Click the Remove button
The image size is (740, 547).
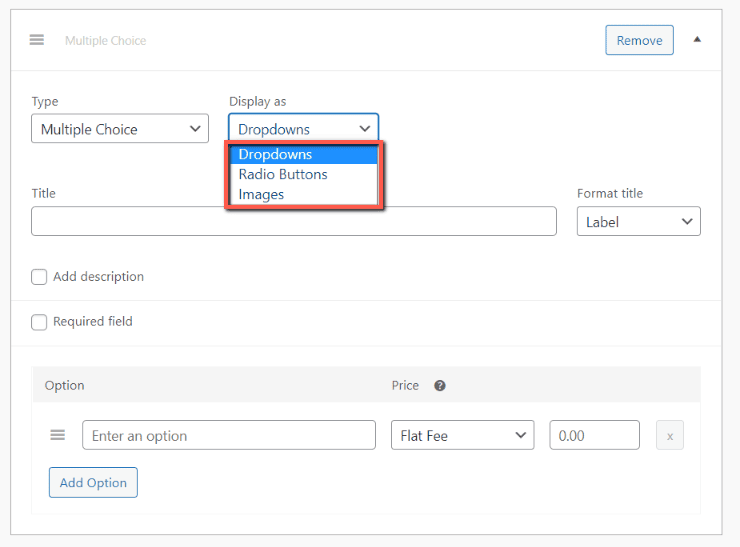tap(639, 40)
